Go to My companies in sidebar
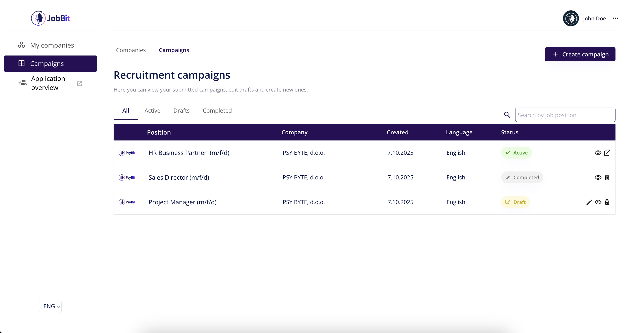The height and width of the screenshot is (333, 644). pyautogui.click(x=52, y=45)
